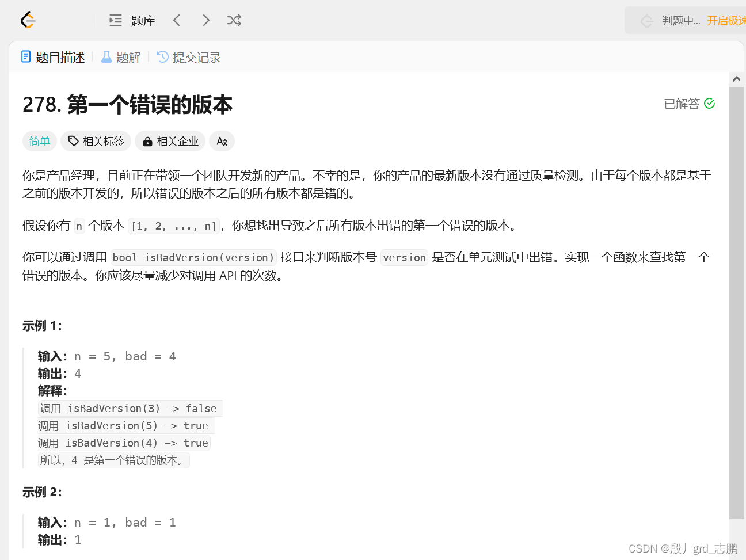Click the inline code [1, 2, ..., n]
Image resolution: width=746 pixels, height=560 pixels.
click(x=174, y=226)
